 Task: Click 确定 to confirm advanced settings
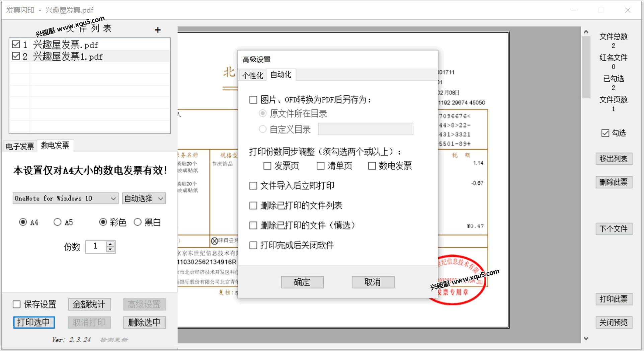click(x=302, y=282)
